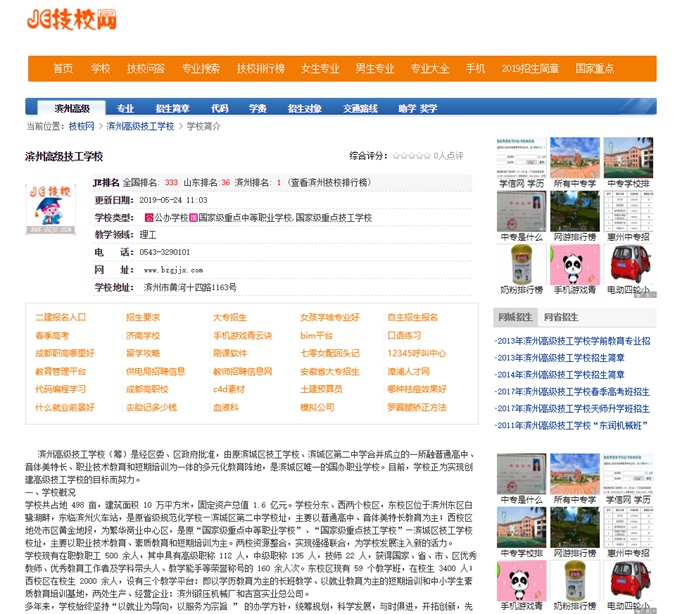Open the 查看滨州技校排行榜 link
This screenshot has height=614, width=675.
pyautogui.click(x=328, y=183)
